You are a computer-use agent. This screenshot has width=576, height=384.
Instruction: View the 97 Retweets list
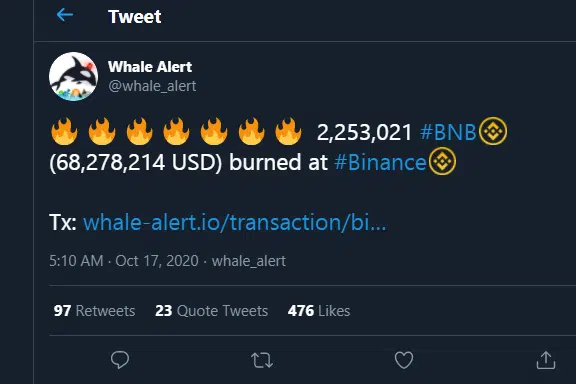(94, 311)
